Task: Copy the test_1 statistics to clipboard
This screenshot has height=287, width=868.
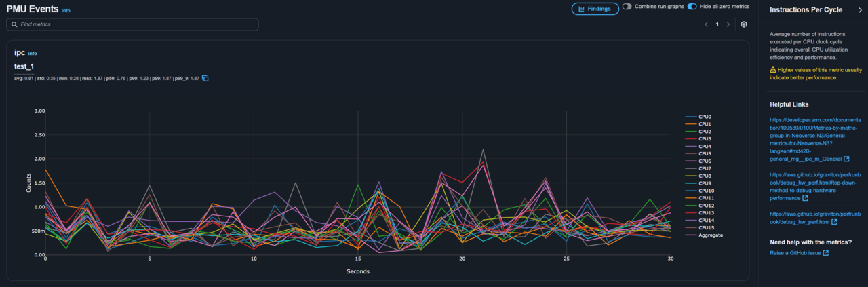Action: [x=205, y=78]
